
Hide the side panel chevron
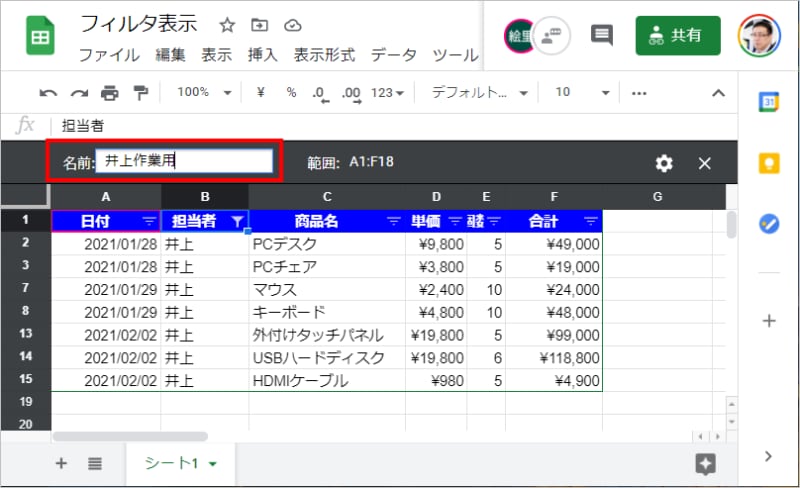coord(769,456)
